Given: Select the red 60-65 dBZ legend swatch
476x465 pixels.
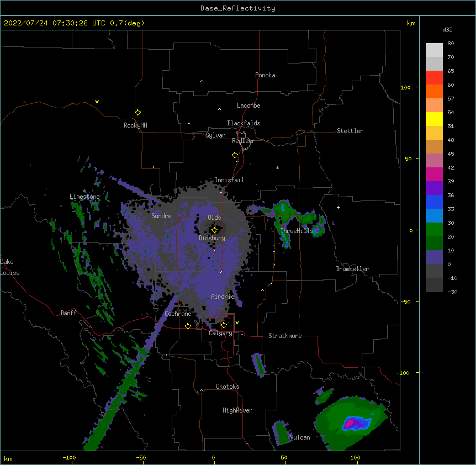Looking at the screenshot, I should tap(434, 78).
